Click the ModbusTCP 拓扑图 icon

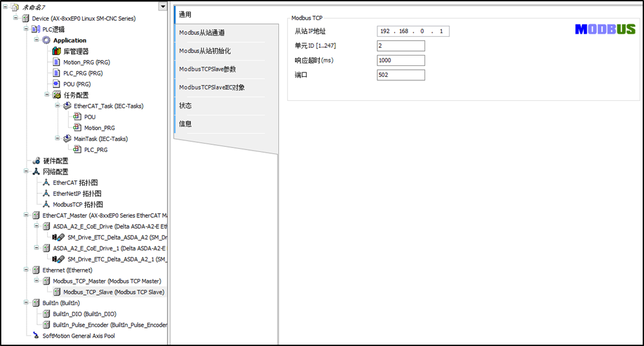click(46, 204)
